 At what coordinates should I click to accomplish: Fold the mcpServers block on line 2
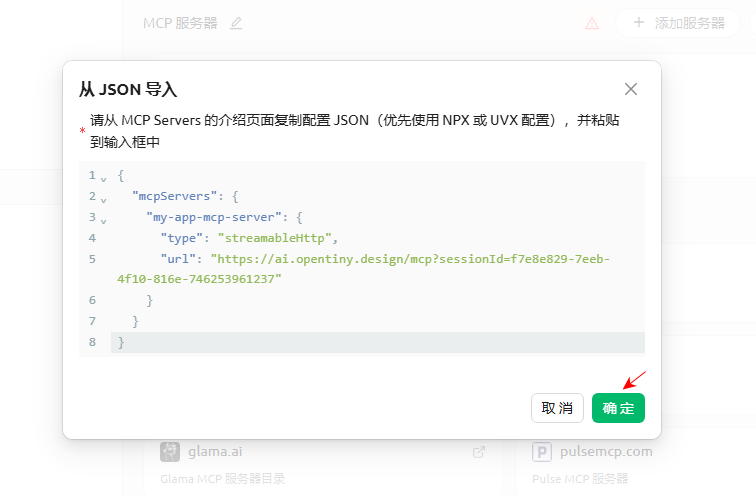coord(104,198)
